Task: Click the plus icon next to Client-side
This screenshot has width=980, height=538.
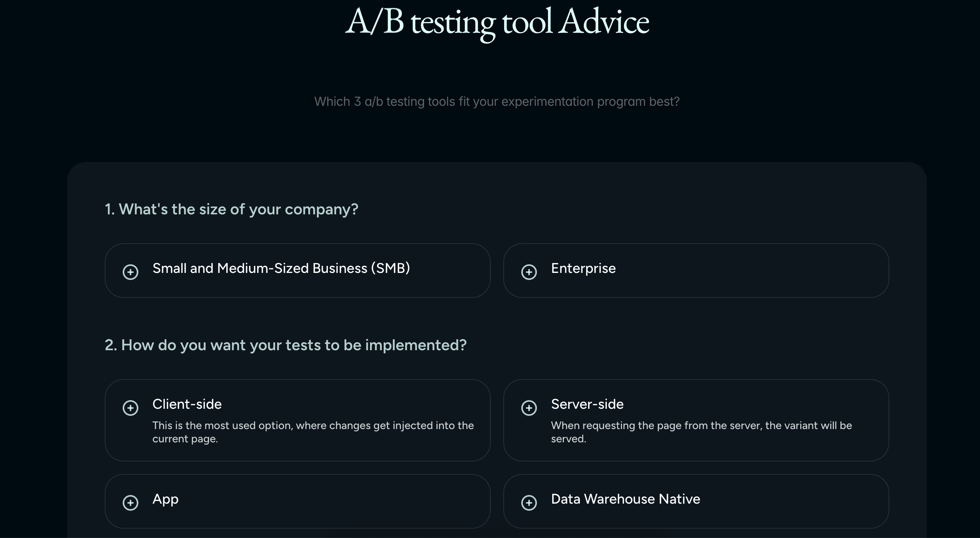Action: click(131, 408)
